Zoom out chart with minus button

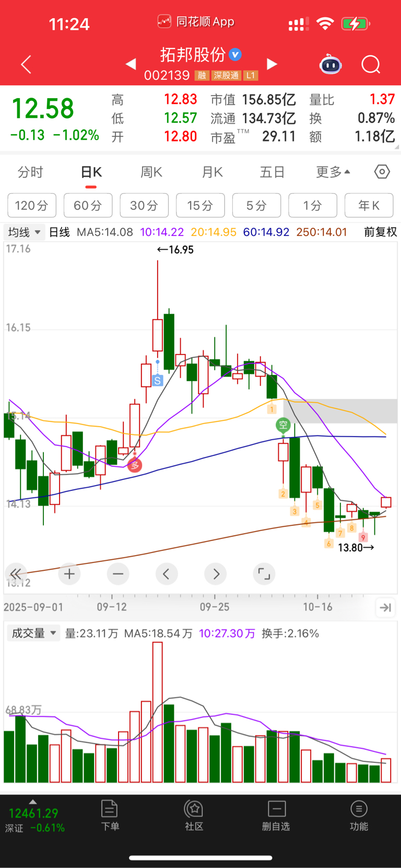click(x=118, y=574)
